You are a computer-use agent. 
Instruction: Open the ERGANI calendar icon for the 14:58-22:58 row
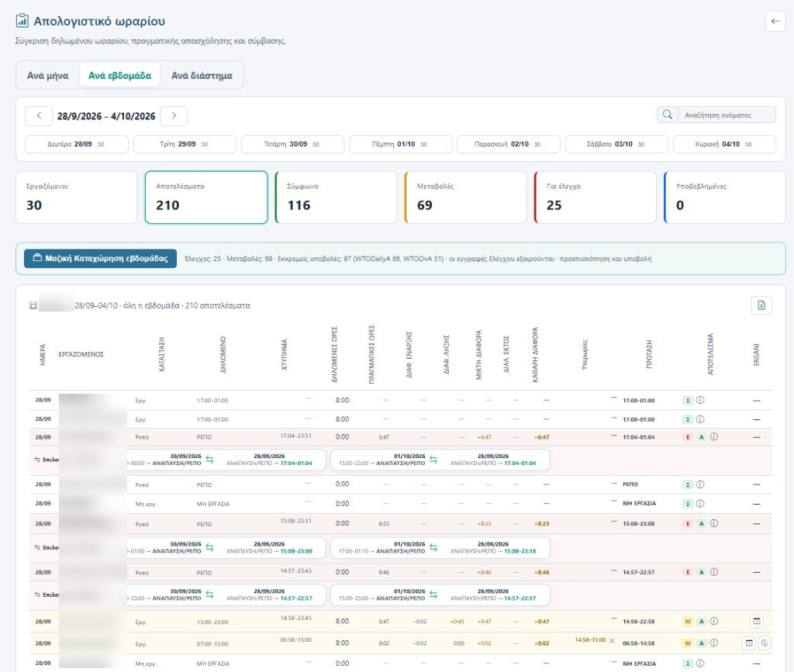pos(757,621)
